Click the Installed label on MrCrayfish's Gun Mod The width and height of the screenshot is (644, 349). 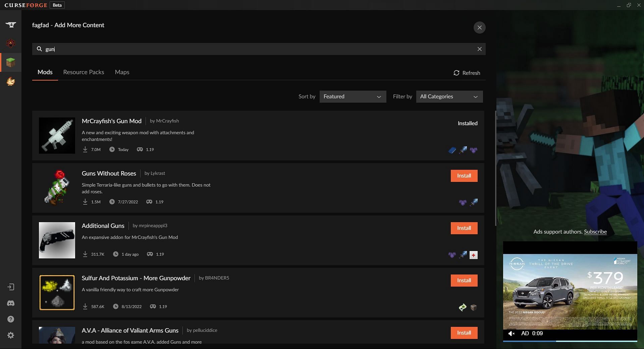click(x=468, y=123)
